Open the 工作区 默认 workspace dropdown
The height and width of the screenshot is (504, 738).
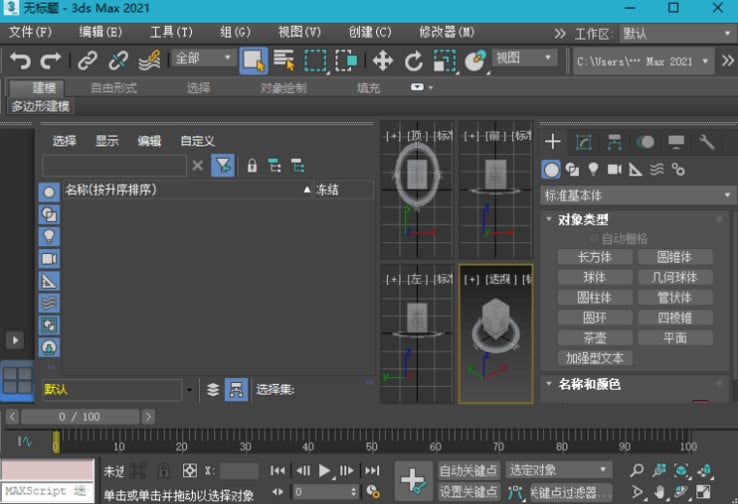677,33
